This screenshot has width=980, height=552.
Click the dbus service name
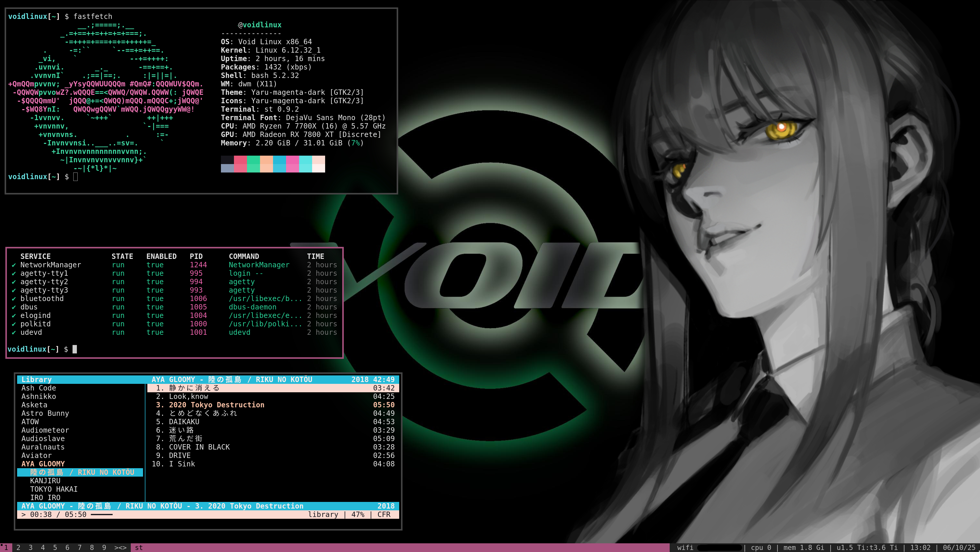(29, 307)
